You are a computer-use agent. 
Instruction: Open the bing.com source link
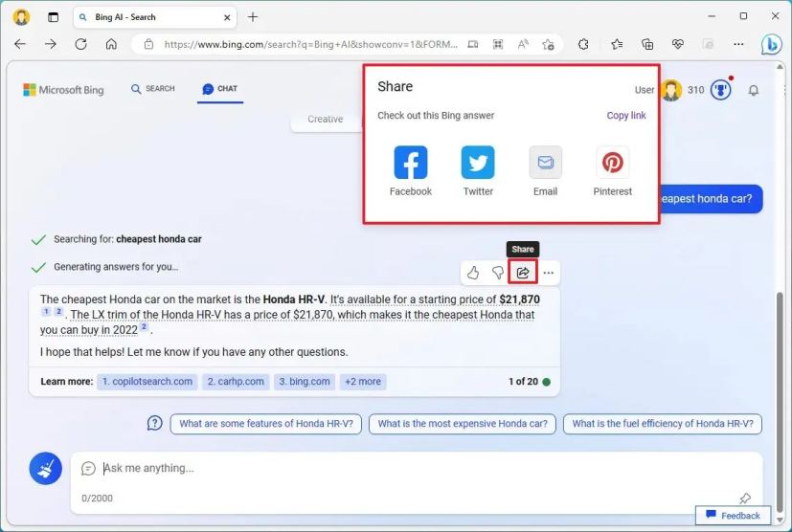(x=305, y=382)
